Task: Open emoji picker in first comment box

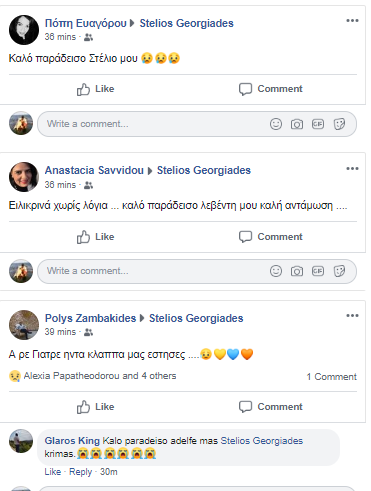Action: click(x=276, y=124)
